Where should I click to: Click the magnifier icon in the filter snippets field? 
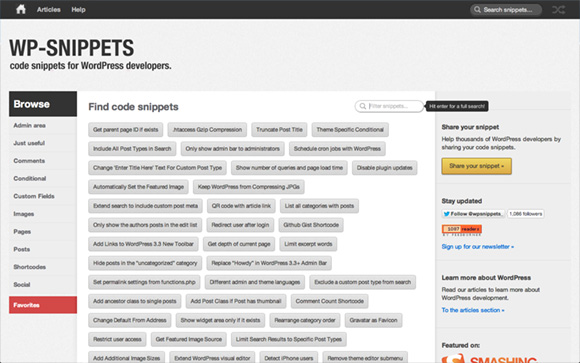(x=363, y=106)
